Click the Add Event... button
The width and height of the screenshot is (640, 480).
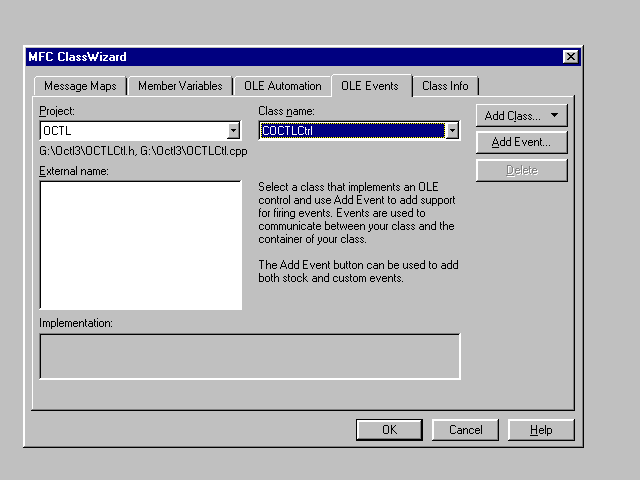(521, 143)
